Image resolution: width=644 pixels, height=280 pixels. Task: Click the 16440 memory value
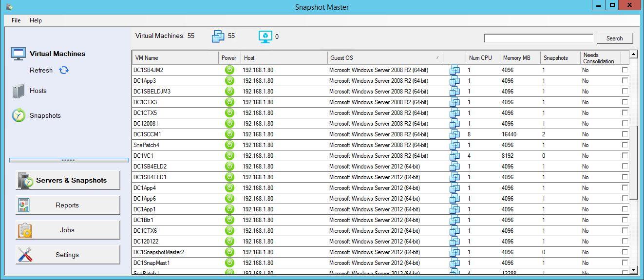[509, 134]
